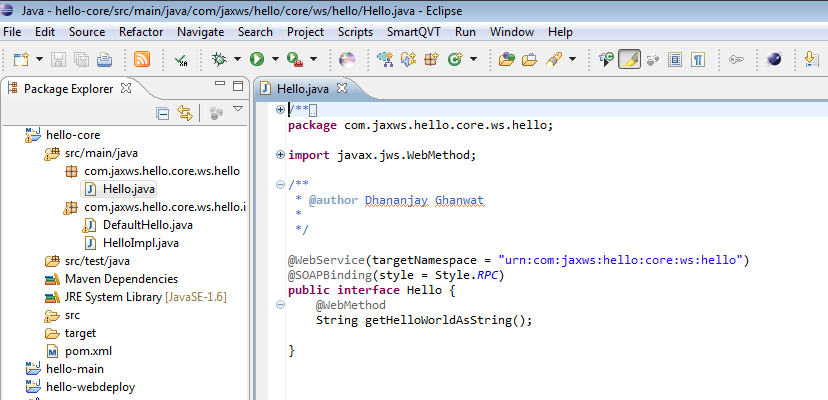Click the Open Type folder icon
Screen dimensions: 828x400
coord(507,60)
